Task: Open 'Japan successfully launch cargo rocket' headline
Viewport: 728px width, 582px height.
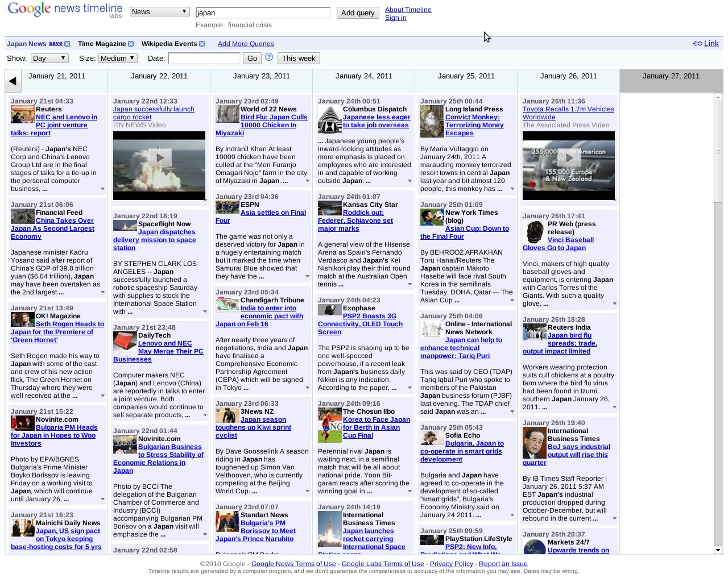Action: 154,113
